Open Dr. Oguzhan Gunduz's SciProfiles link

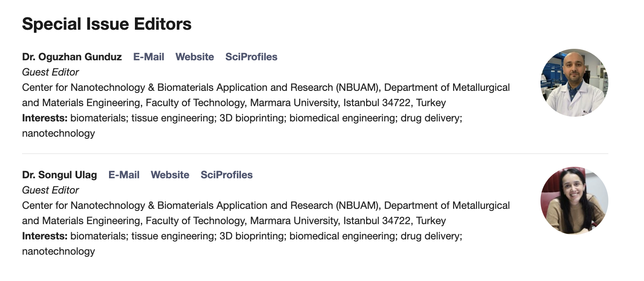tap(251, 57)
